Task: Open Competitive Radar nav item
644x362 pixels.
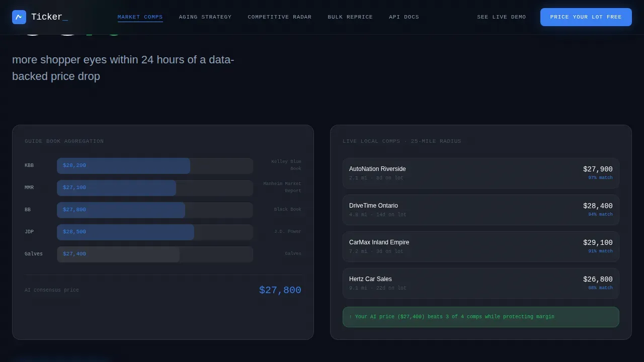Action: coord(280,17)
